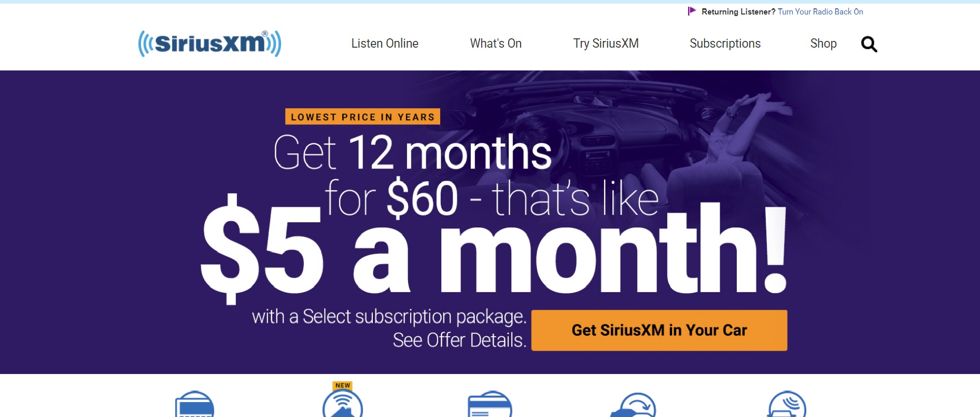This screenshot has width=980, height=417.
Task: Open the Shop menu
Action: pos(823,44)
